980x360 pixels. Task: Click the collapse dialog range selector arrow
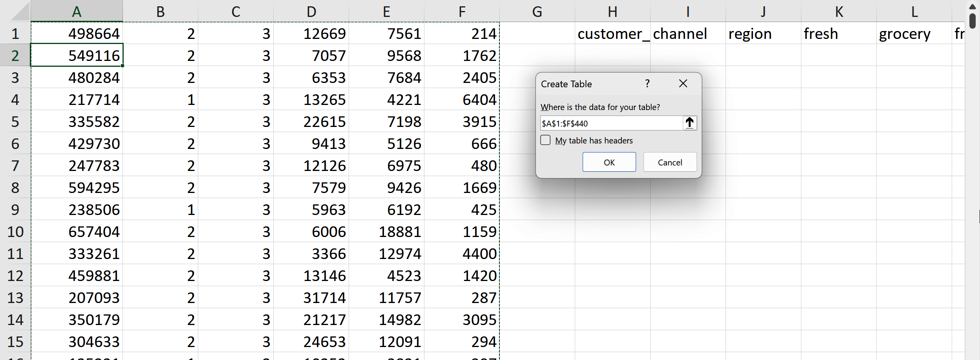(x=689, y=123)
